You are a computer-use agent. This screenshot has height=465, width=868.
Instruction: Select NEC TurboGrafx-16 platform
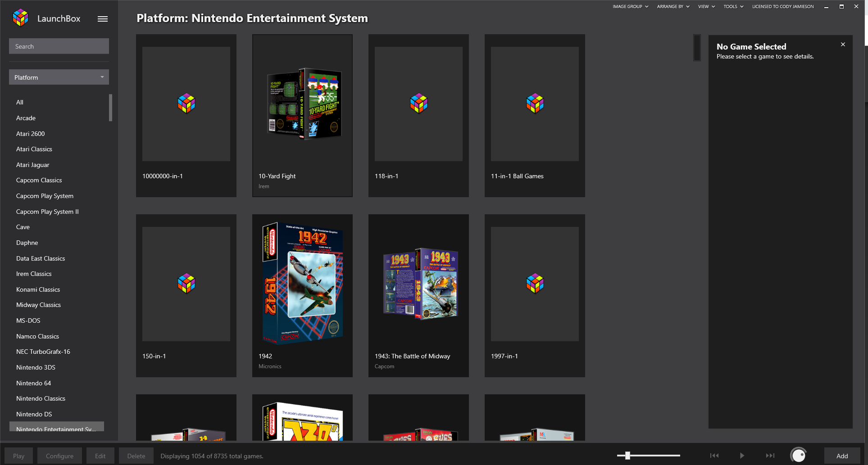coord(43,352)
